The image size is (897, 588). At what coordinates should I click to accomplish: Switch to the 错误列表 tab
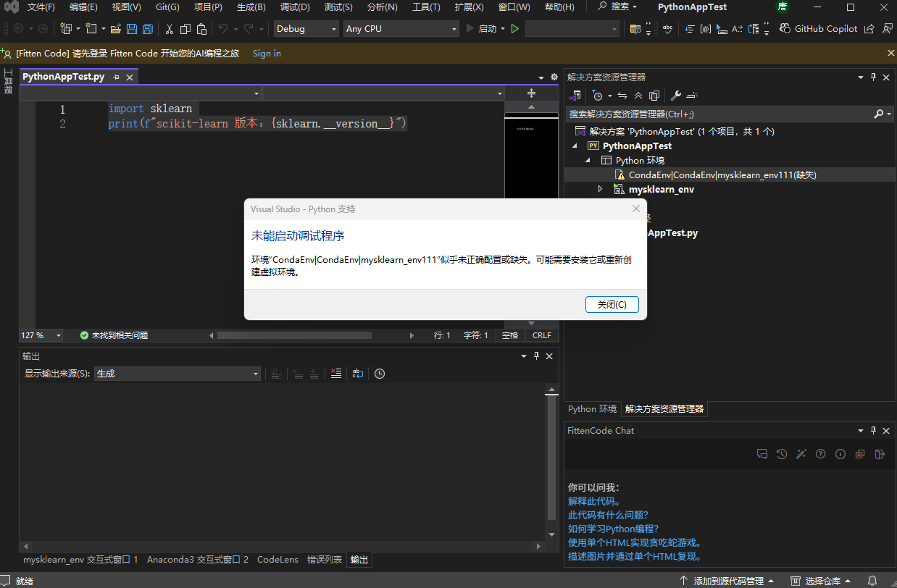coord(325,560)
